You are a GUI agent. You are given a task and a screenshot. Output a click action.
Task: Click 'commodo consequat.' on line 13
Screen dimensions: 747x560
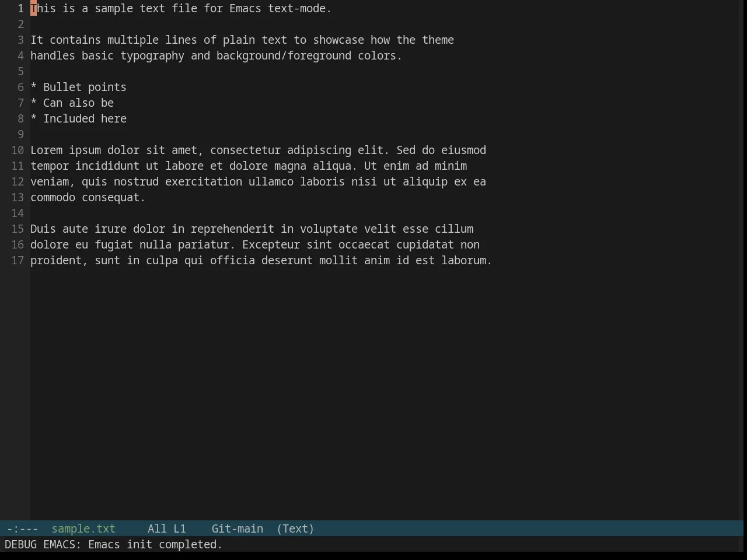coord(88,197)
